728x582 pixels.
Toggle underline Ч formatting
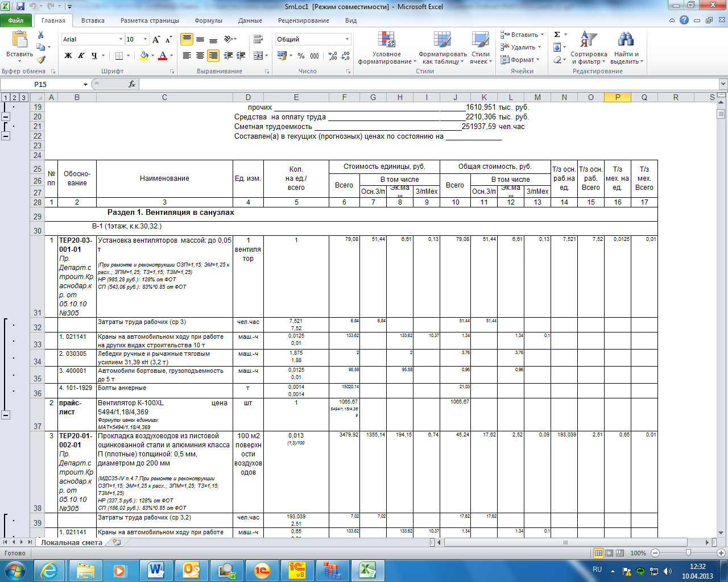pos(94,56)
